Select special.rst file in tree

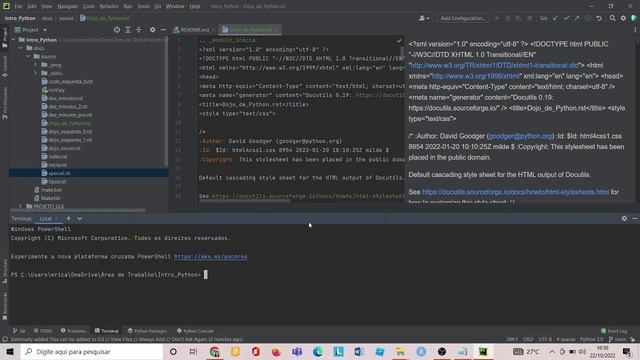click(x=89, y=173)
